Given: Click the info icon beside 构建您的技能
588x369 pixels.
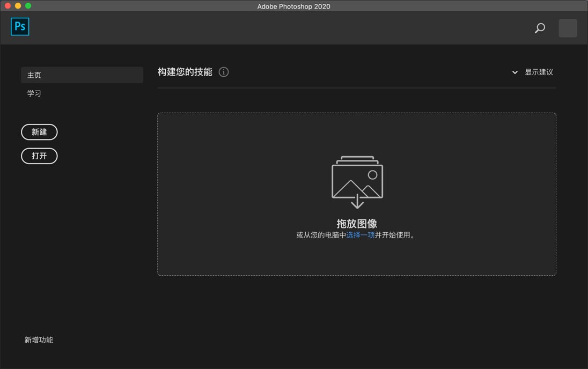Looking at the screenshot, I should pyautogui.click(x=224, y=72).
